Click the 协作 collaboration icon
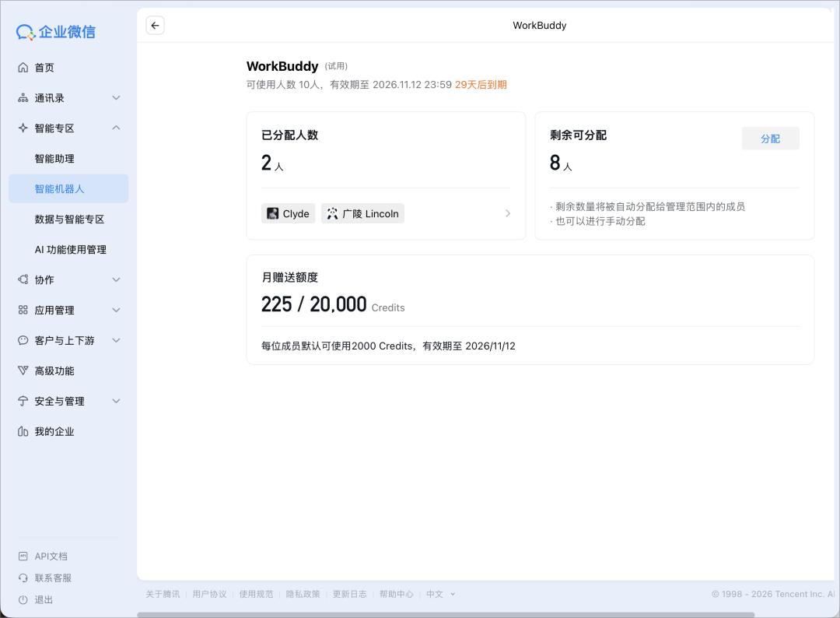The height and width of the screenshot is (618, 840). [23, 279]
